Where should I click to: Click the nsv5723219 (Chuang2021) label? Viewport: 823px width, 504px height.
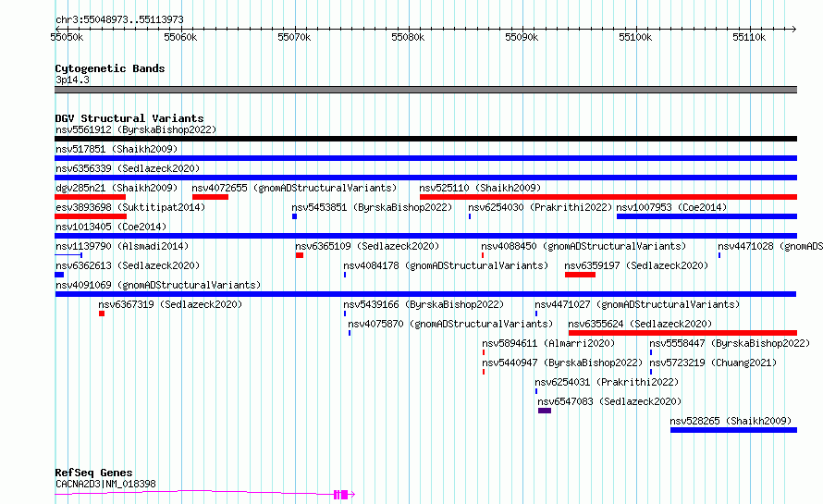(x=713, y=363)
